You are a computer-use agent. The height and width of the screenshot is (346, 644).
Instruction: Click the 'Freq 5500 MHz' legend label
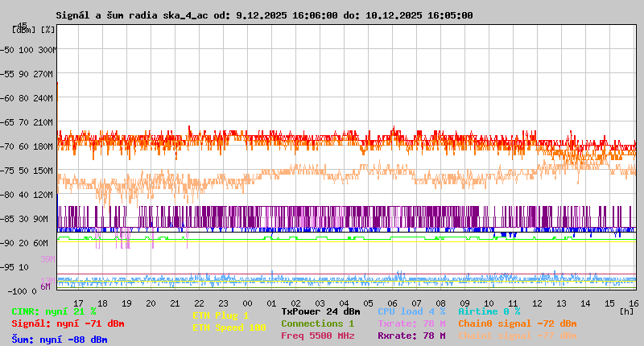[318, 336]
